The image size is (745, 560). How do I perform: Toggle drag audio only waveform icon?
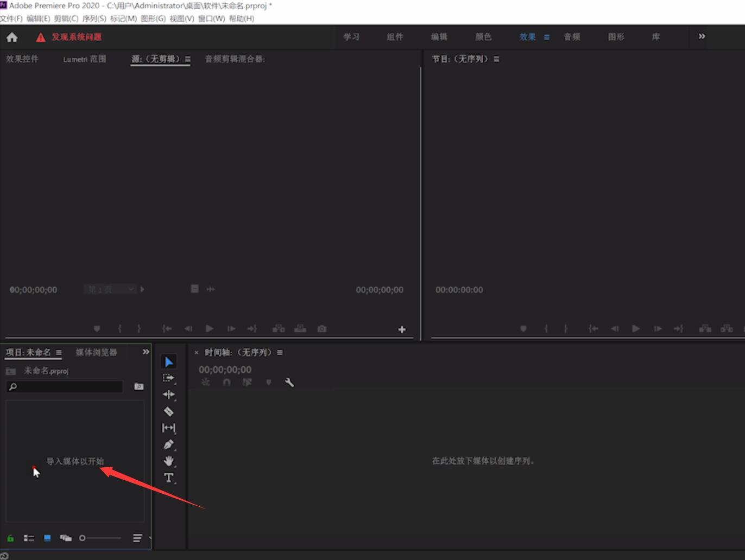click(x=211, y=289)
